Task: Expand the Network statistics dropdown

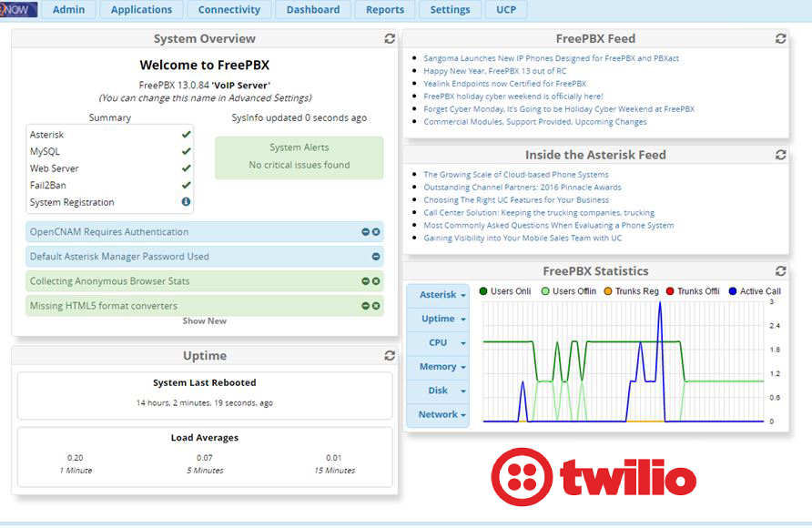Action: (438, 414)
